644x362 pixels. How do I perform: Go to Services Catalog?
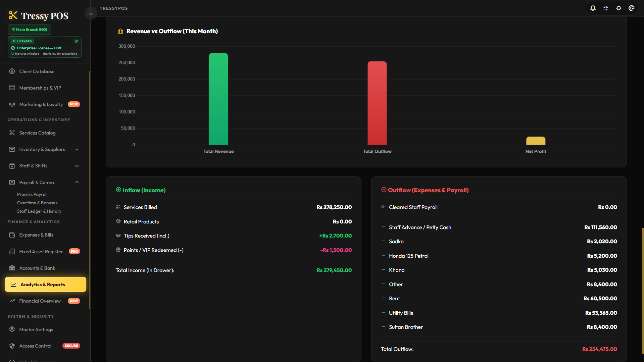[46, 133]
